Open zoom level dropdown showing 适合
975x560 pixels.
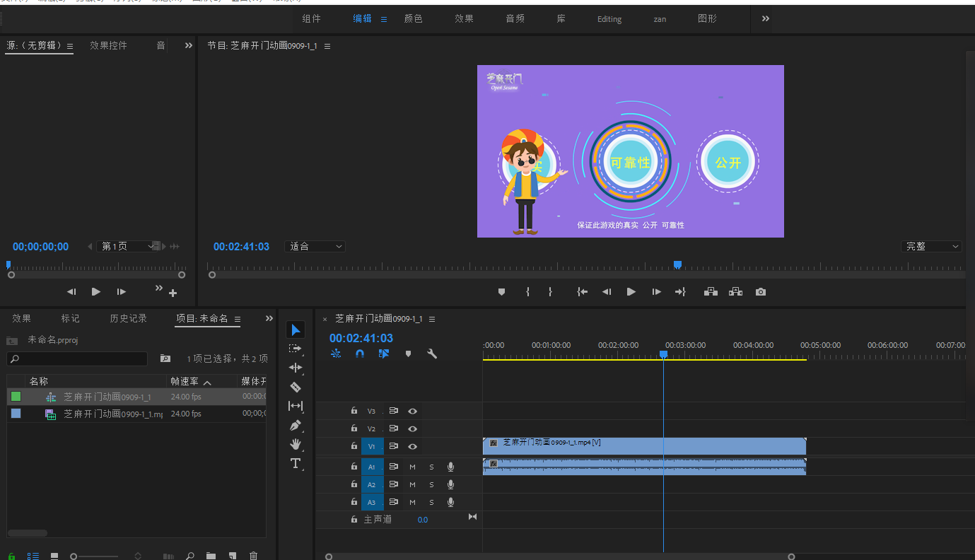(315, 246)
